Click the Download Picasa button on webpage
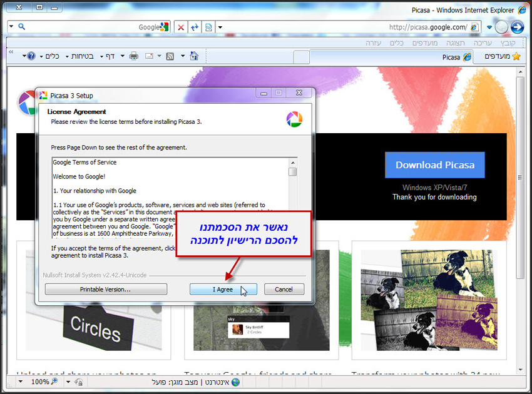 [x=434, y=164]
